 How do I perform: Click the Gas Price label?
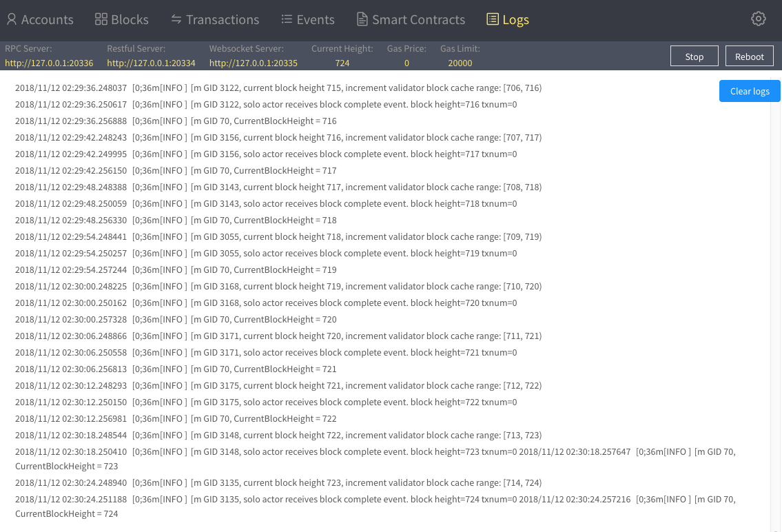(x=407, y=48)
